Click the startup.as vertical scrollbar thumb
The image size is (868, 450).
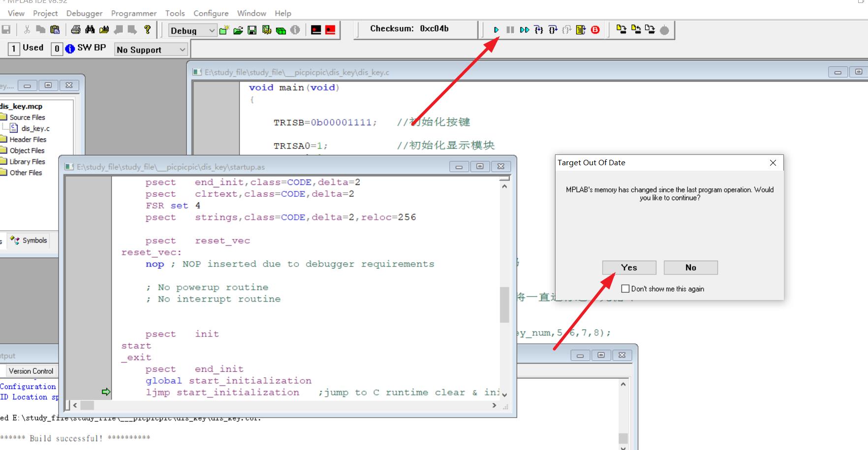(x=504, y=304)
